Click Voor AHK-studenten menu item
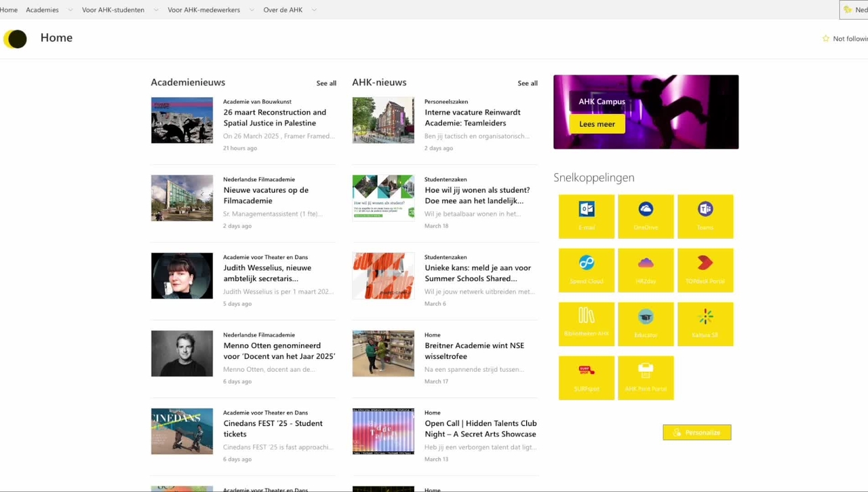The height and width of the screenshot is (492, 868). point(113,10)
